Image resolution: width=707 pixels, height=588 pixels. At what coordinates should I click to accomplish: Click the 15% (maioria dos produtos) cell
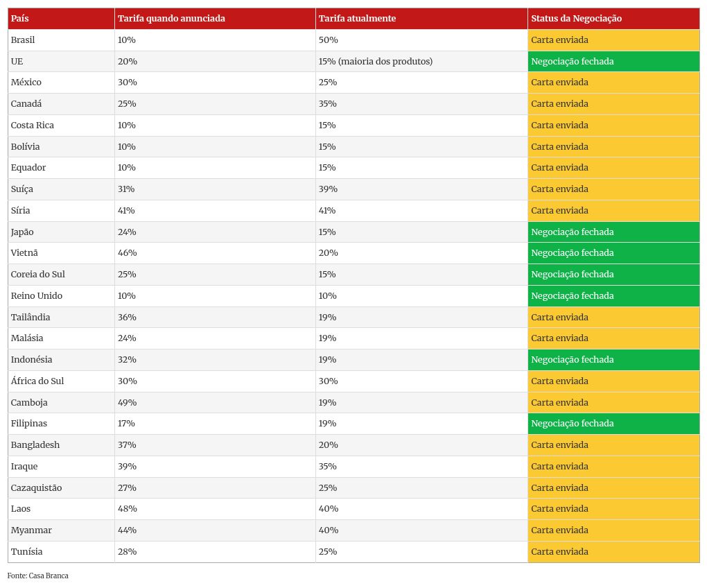375,62
